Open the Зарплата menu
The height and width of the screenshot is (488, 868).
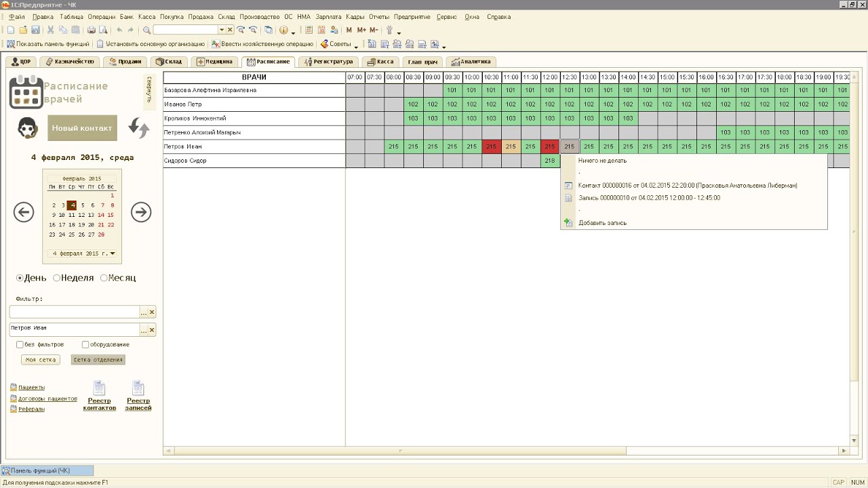click(x=328, y=17)
